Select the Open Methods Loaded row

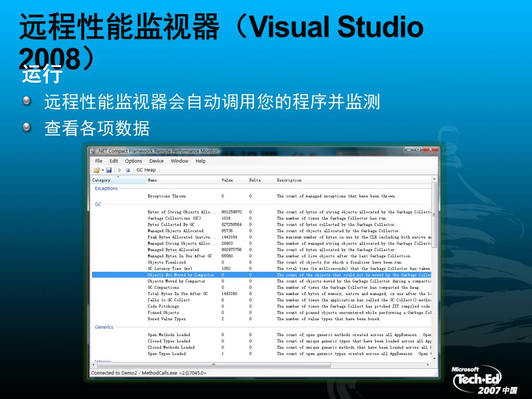click(x=262, y=335)
